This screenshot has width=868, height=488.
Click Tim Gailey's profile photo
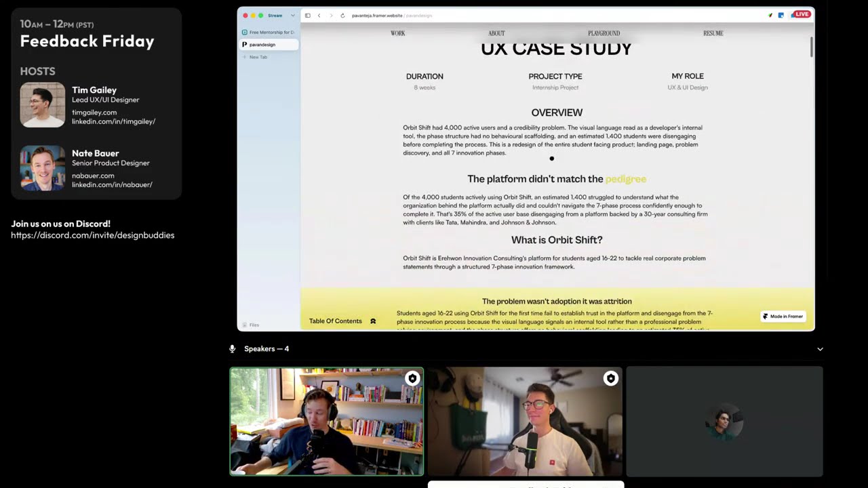[x=43, y=105]
